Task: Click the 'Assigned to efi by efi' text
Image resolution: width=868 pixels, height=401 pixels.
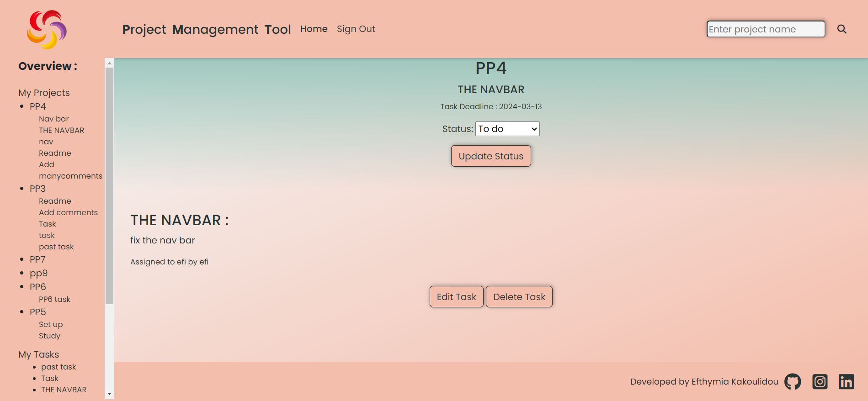Action: (x=169, y=262)
